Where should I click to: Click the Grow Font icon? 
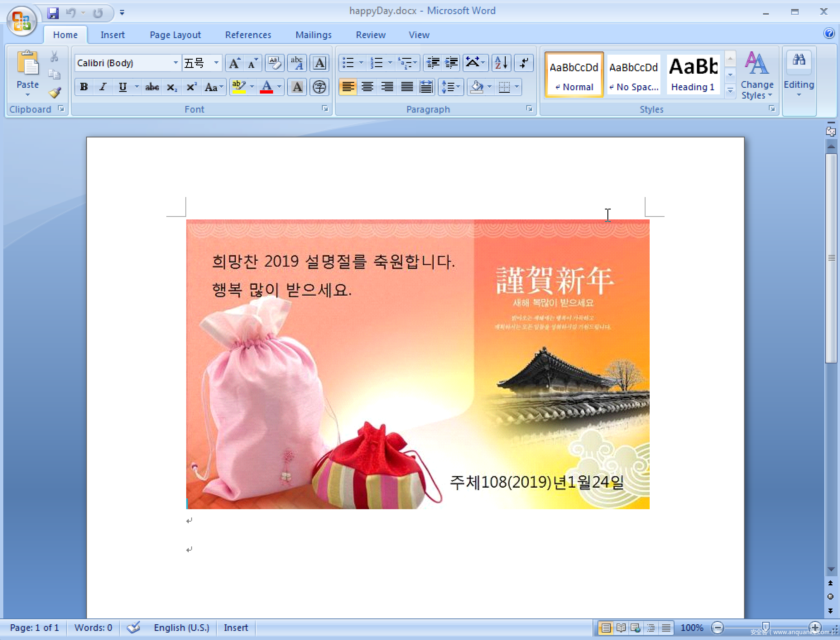point(234,63)
